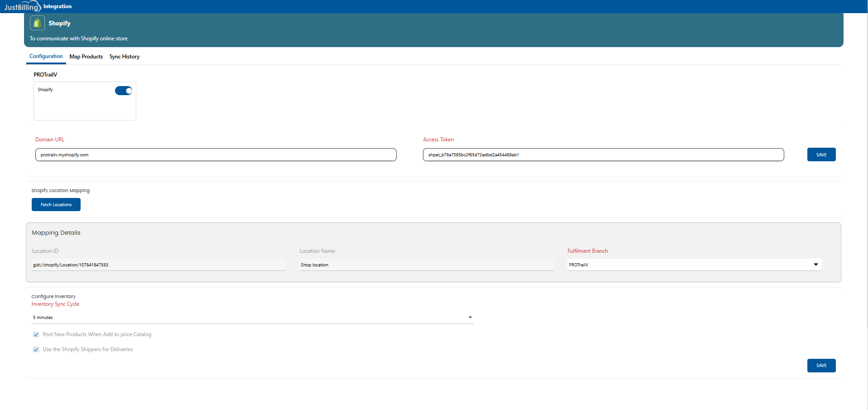Screen dimensions: 868x410
Task: Select the Location ID field
Action: [158, 265]
